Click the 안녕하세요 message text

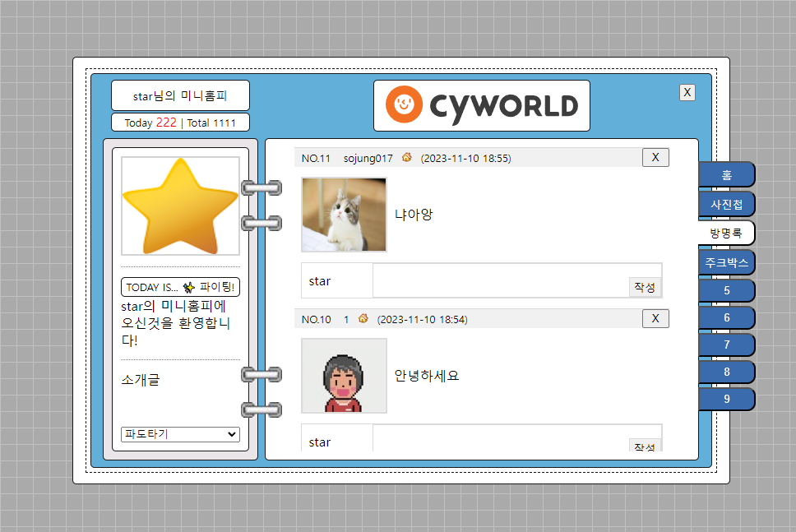[x=427, y=376]
